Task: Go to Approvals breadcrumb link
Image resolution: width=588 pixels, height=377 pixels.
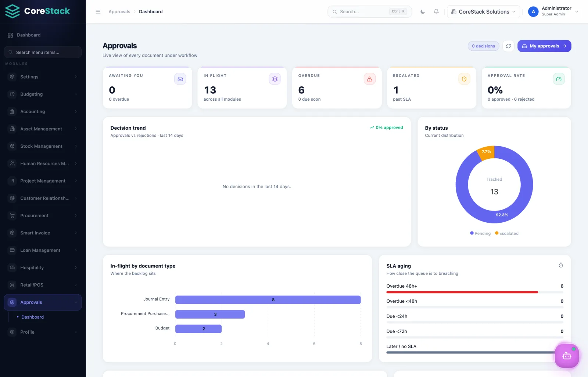Action: (119, 12)
